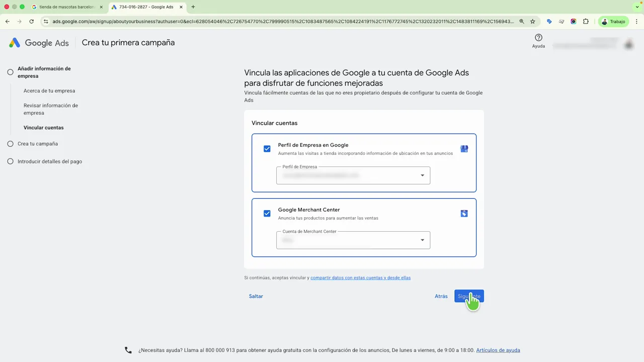
Task: Go forward with the browser forward arrow
Action: 19,22
